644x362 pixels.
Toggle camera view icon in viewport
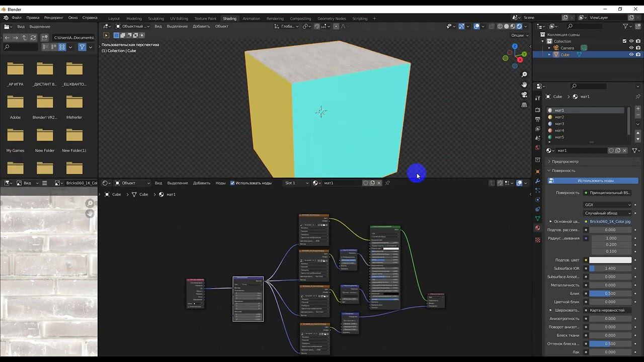(524, 95)
